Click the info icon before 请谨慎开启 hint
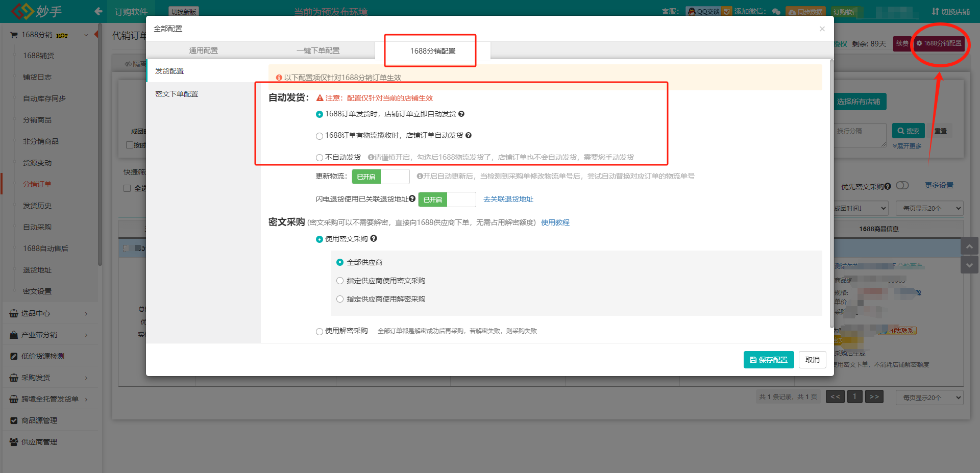This screenshot has height=473, width=980. click(x=371, y=157)
